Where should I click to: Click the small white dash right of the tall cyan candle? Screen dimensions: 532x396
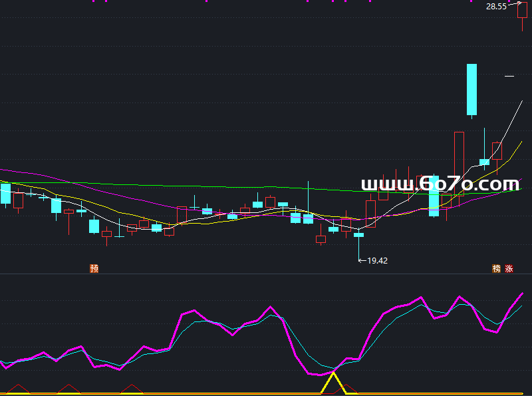point(509,77)
